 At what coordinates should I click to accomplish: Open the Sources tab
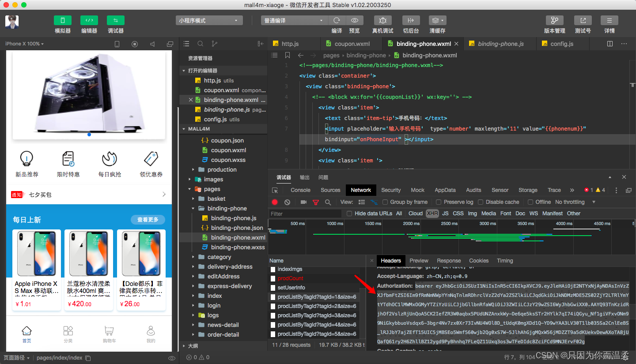[x=330, y=190]
